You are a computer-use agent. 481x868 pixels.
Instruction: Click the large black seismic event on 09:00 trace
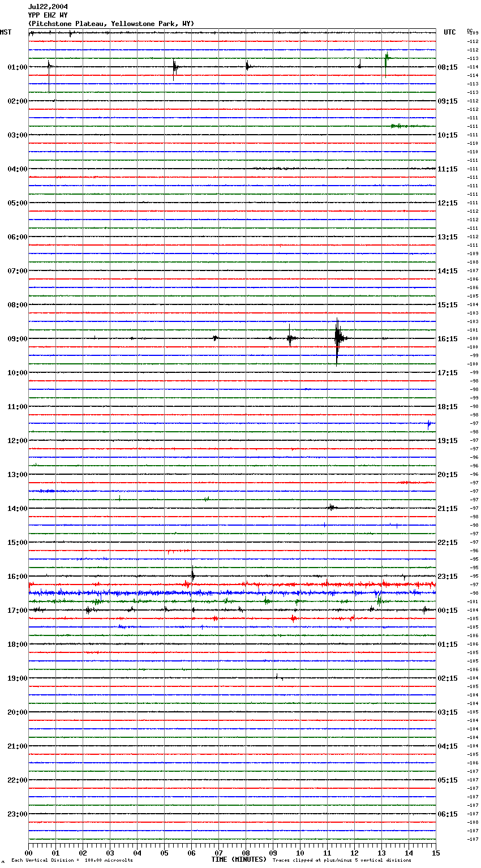click(338, 341)
